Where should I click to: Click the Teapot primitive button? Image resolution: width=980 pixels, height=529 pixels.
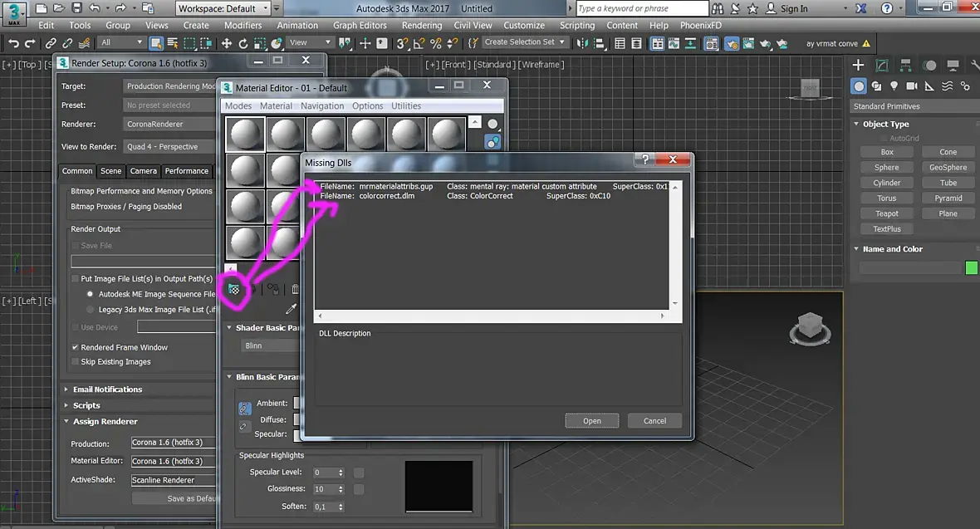[886, 213]
